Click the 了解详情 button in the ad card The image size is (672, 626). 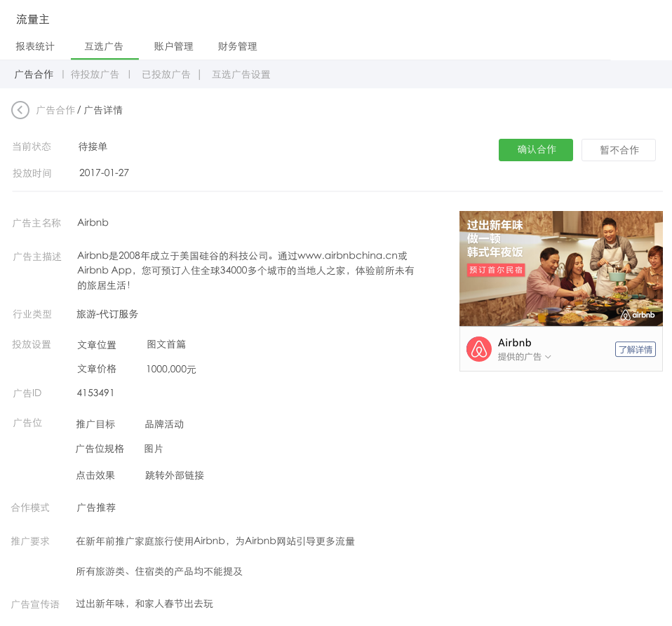coord(635,349)
